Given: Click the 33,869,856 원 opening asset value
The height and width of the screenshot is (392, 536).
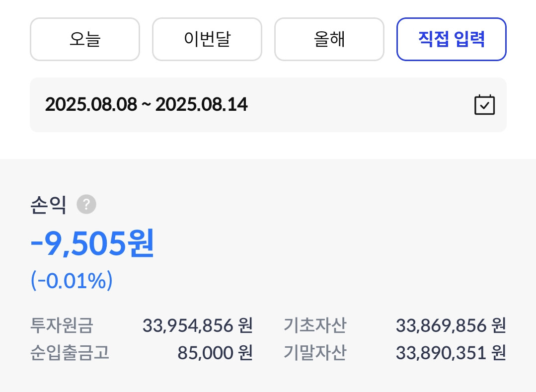Looking at the screenshot, I should pos(451,326).
